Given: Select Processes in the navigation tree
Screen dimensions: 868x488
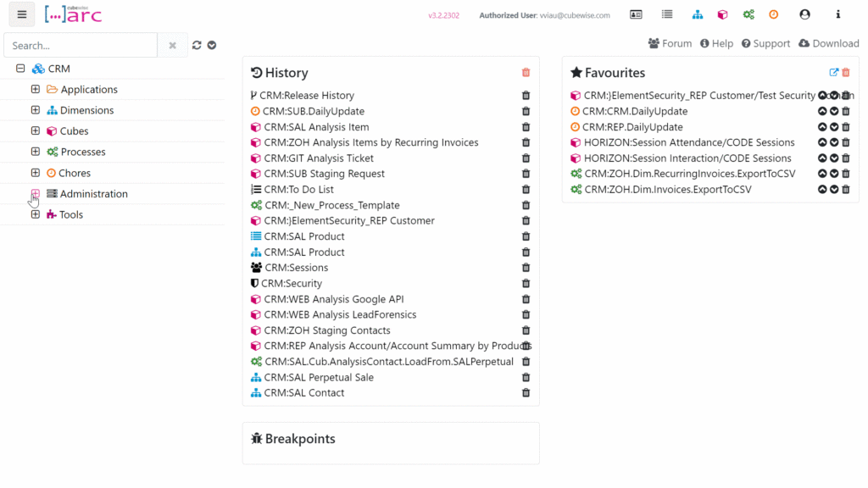Looking at the screenshot, I should tap(83, 152).
